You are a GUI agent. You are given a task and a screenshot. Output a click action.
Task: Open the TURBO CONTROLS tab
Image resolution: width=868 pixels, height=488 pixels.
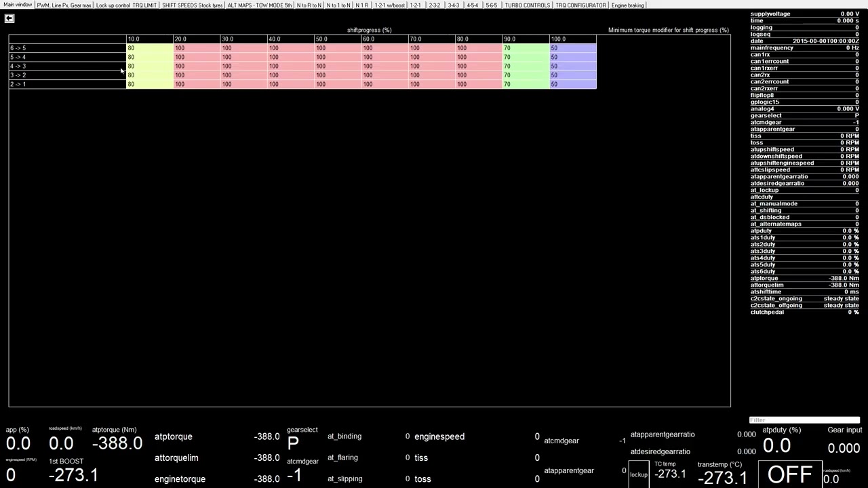[527, 5]
